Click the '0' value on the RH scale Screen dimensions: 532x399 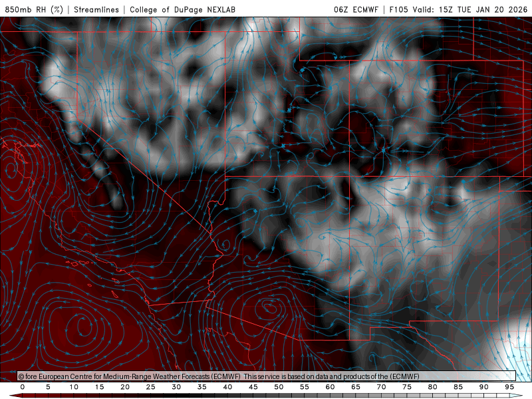click(x=23, y=387)
